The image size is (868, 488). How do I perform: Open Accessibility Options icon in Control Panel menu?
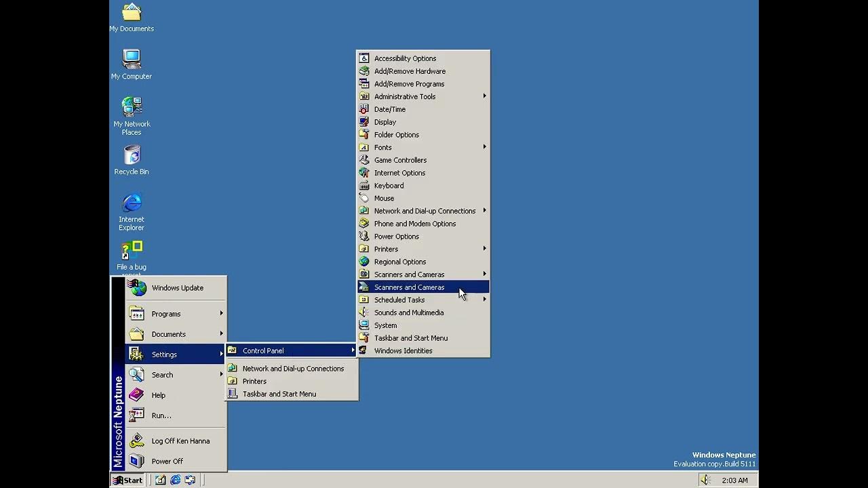coord(364,58)
